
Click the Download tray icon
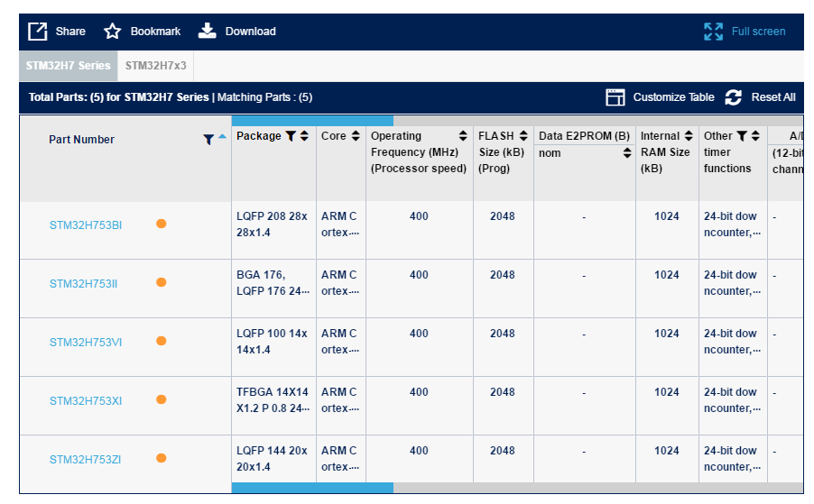208,31
